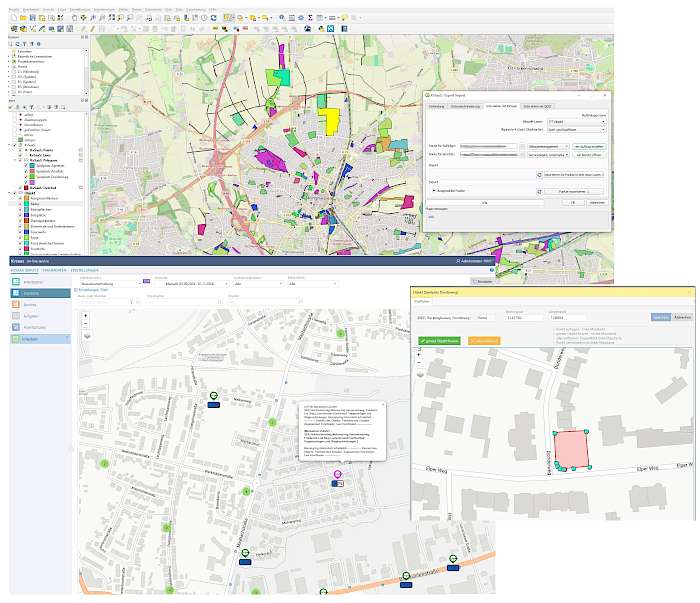
Task: Click the pink location pin on map
Action: click(x=337, y=475)
